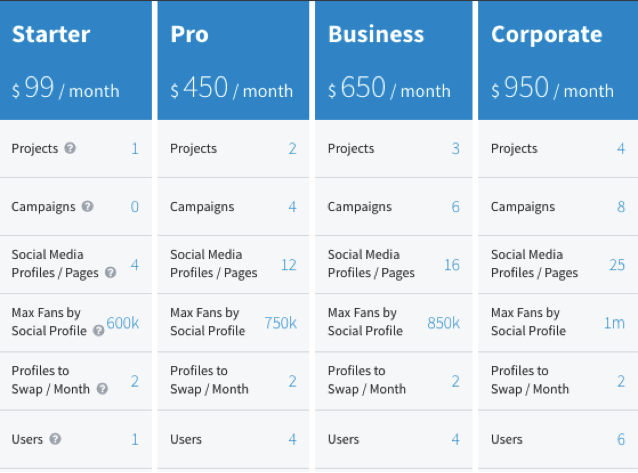
Task: Click Starter Max Fans value 600k
Action: coord(123,323)
